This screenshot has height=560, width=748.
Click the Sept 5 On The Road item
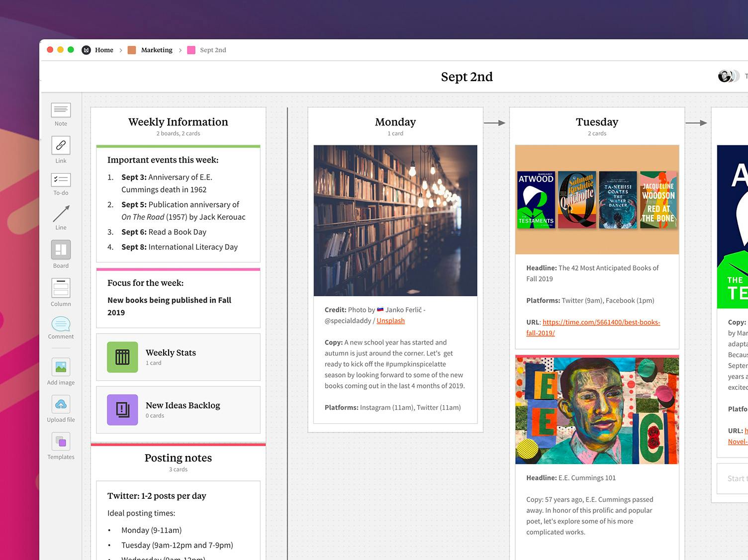(183, 210)
